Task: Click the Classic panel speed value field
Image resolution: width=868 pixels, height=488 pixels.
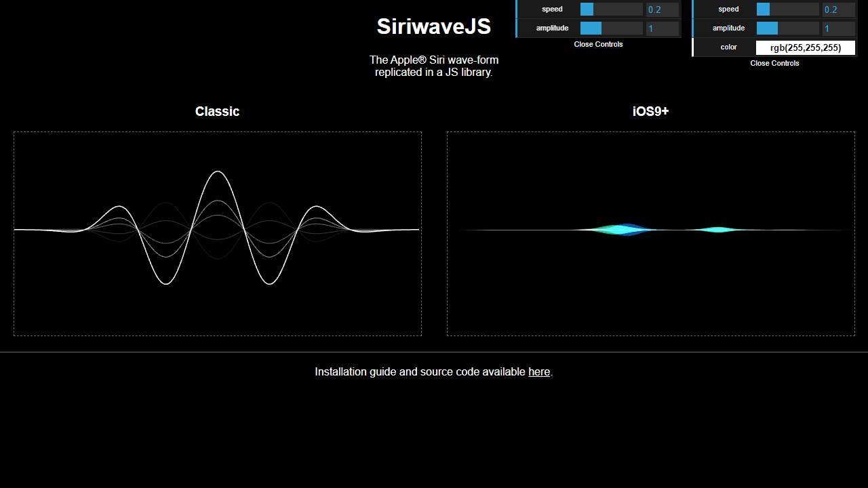Action: (x=663, y=9)
